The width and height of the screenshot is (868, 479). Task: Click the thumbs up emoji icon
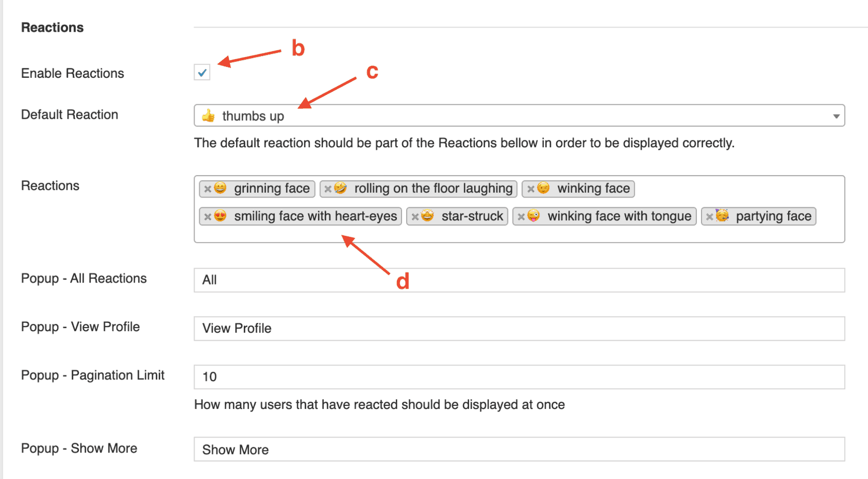[x=209, y=116]
